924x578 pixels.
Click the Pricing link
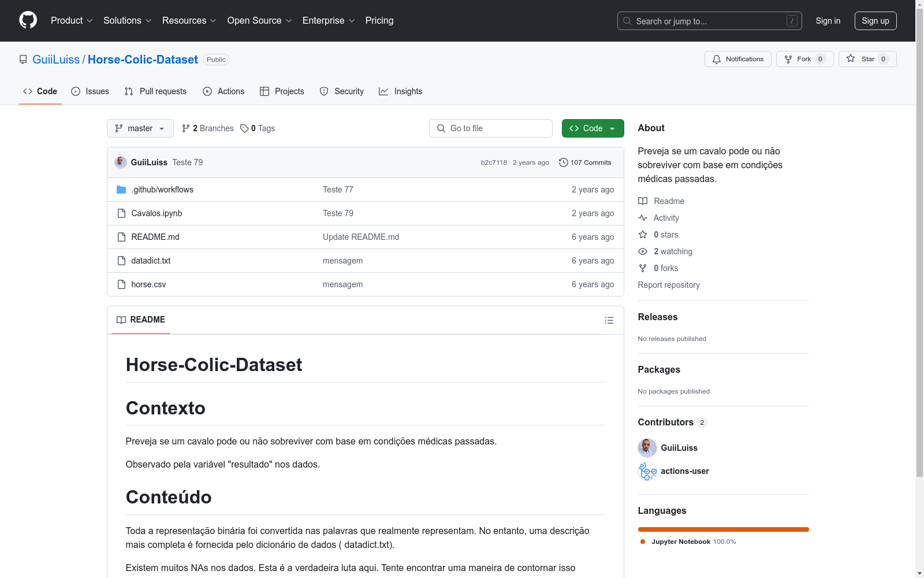coord(379,21)
